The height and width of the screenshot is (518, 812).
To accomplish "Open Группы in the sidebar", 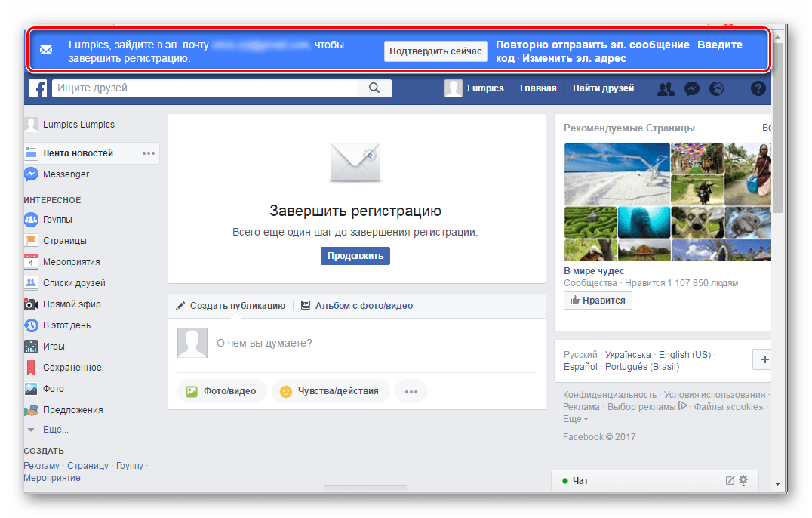I will 49,220.
